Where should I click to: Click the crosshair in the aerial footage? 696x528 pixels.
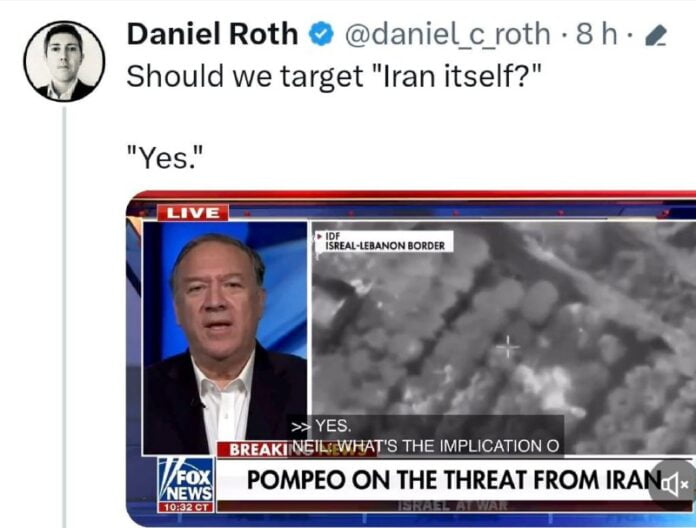pyautogui.click(x=508, y=347)
